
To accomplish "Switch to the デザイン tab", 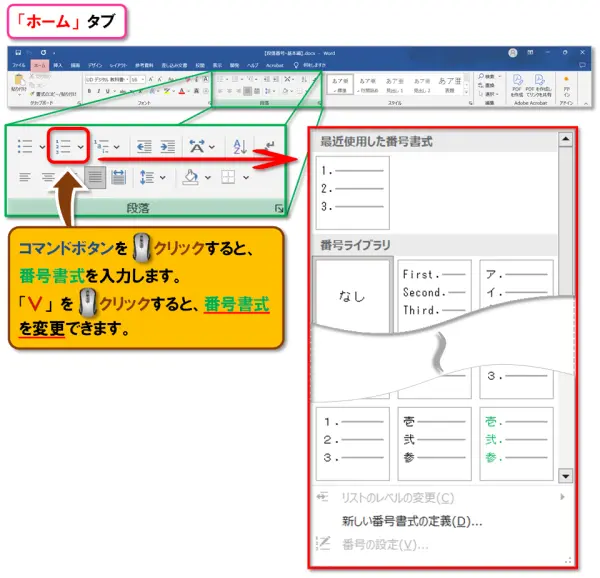I will point(95,65).
